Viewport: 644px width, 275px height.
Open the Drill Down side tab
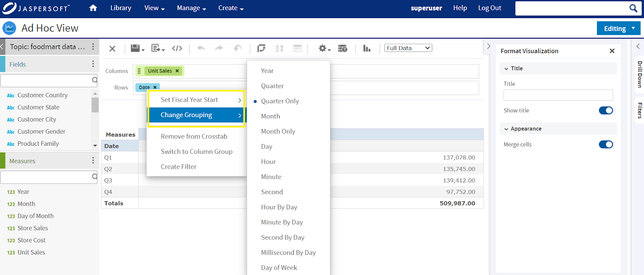coord(640,74)
